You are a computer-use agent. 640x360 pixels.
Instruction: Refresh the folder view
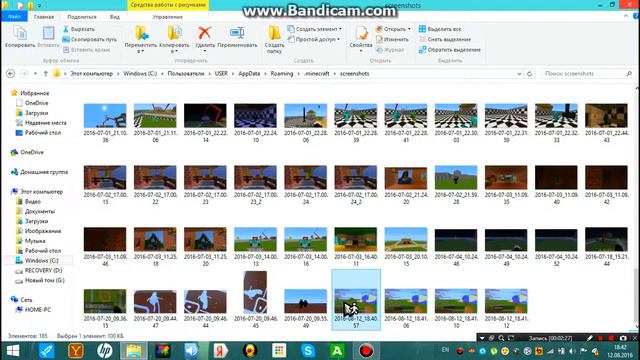529,73
